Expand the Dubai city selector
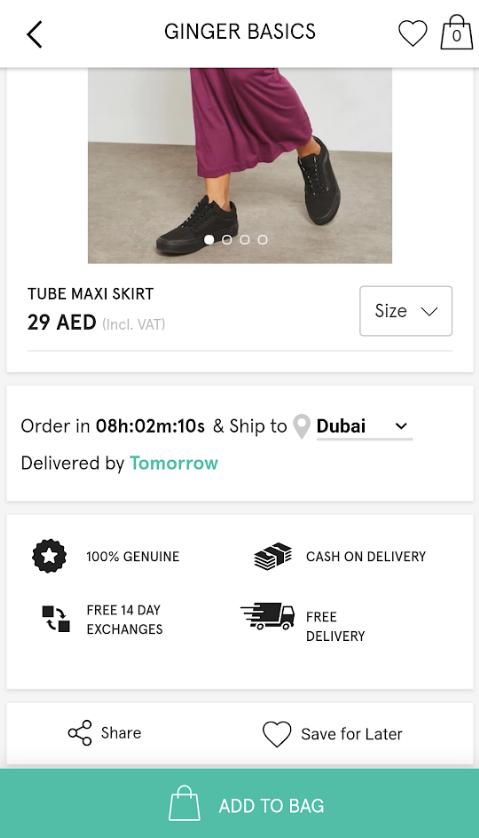 pos(364,426)
